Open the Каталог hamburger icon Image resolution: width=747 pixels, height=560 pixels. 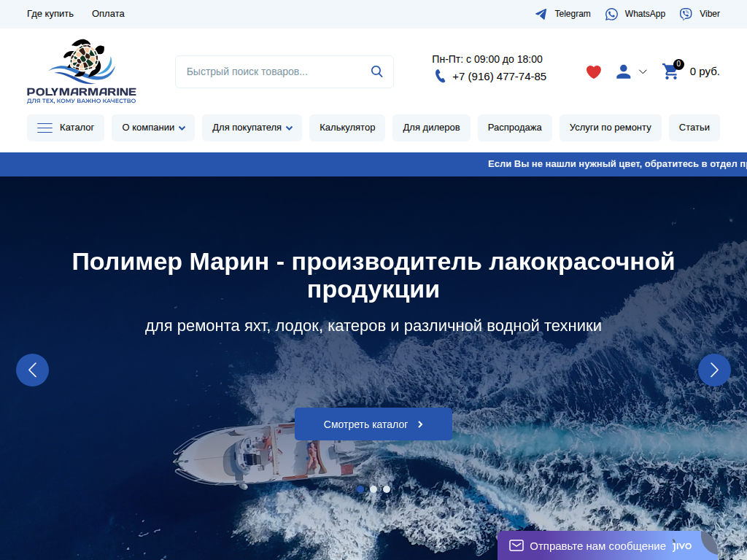(43, 128)
